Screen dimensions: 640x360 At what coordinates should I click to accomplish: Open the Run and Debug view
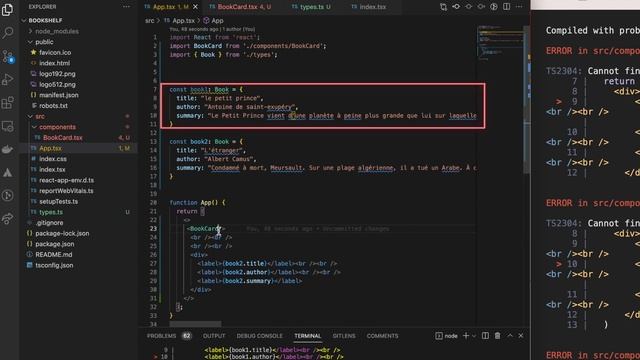[7, 79]
